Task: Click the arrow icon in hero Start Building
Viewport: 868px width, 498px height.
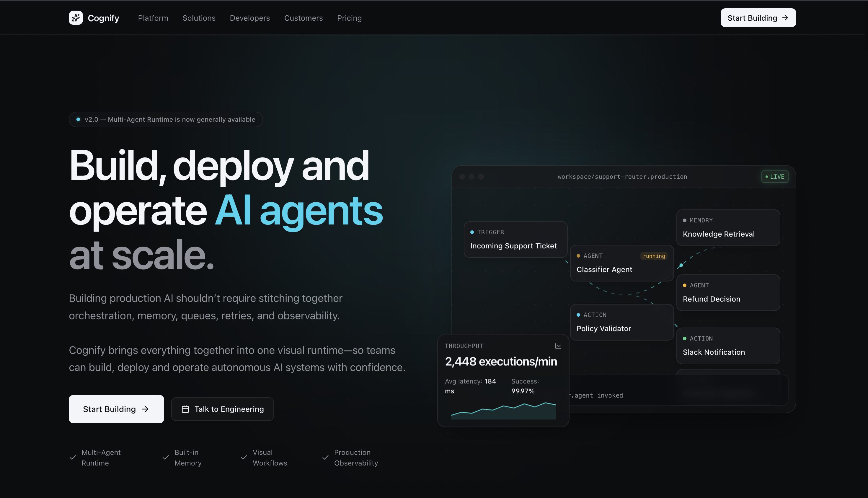Action: click(x=145, y=409)
